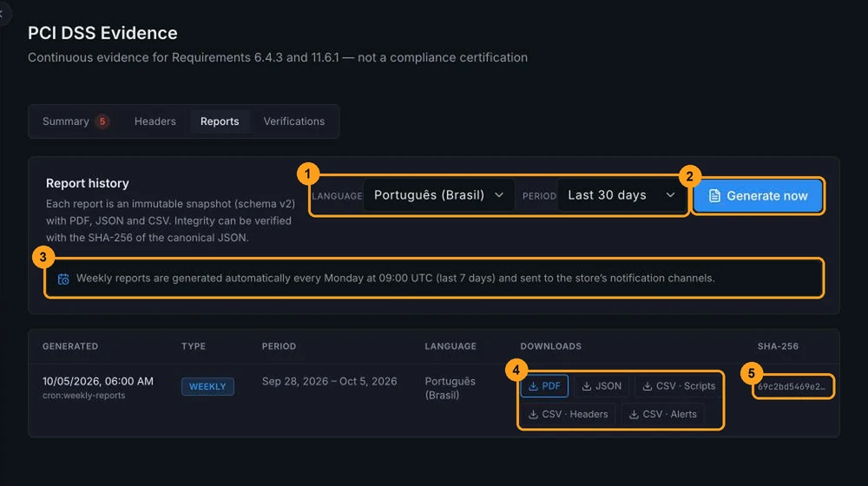
Task: Click the LANGUAGE column header in table
Action: (450, 346)
